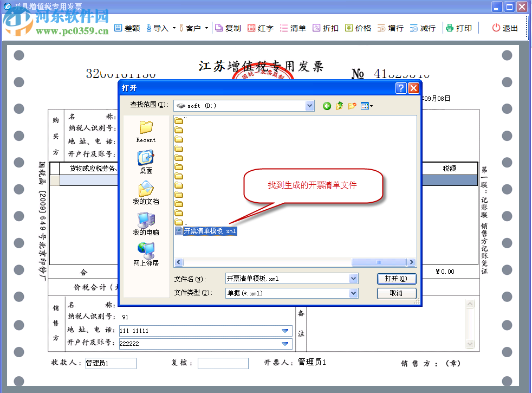Screen dimensions: 532x393
Task: Click the Up One Level folder icon
Action: click(x=339, y=106)
